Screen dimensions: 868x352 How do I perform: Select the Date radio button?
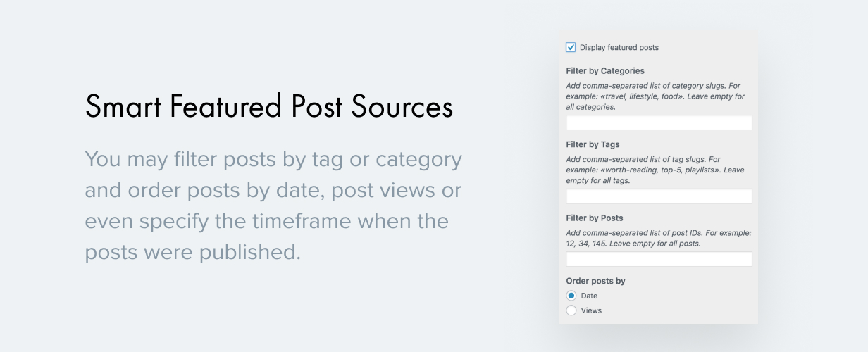[571, 296]
